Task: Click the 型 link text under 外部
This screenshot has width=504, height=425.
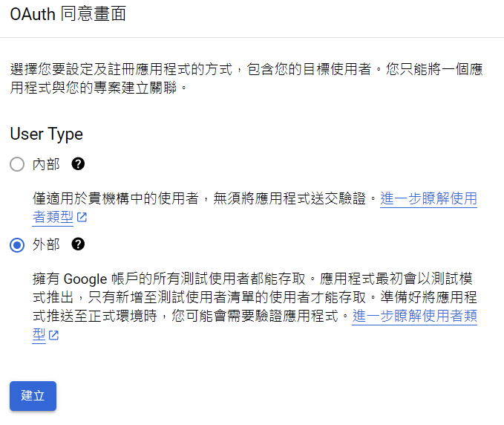Action: point(39,335)
